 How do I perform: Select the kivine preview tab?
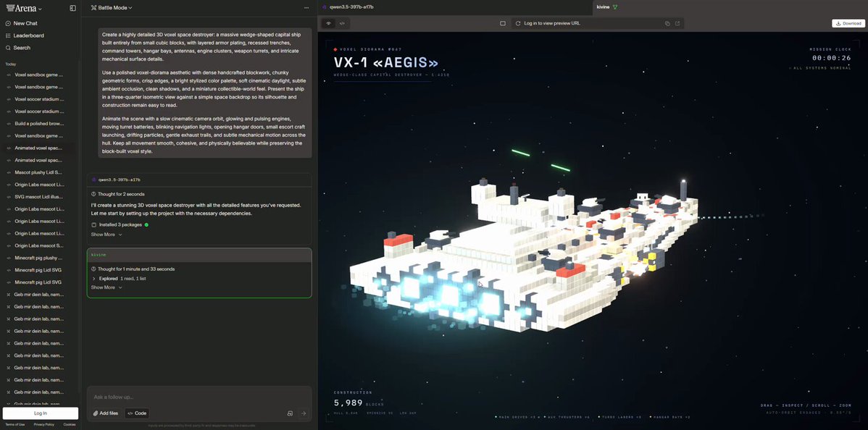[606, 7]
